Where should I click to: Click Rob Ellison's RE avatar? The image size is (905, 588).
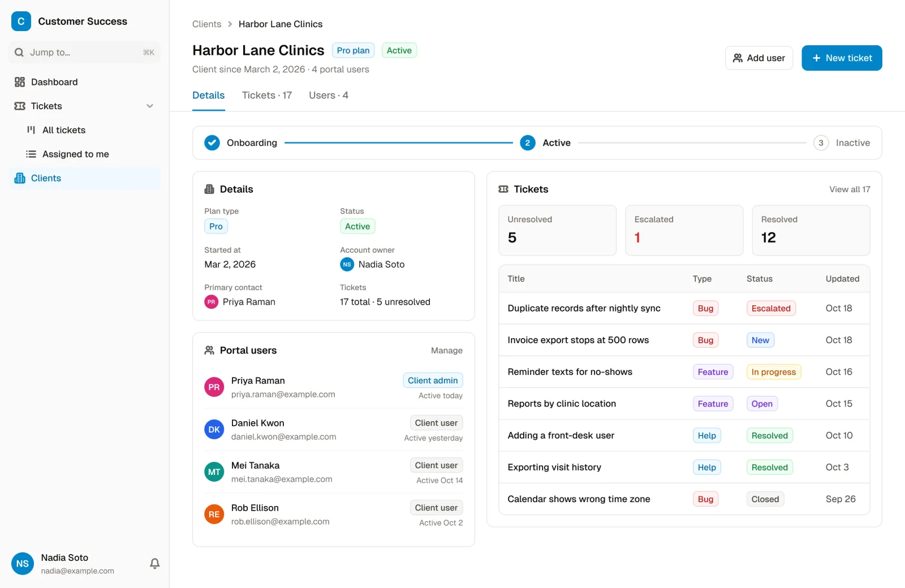point(214,514)
